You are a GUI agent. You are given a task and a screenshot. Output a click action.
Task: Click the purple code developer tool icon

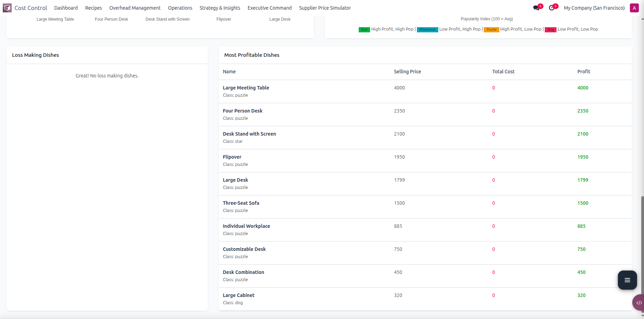pos(638,303)
